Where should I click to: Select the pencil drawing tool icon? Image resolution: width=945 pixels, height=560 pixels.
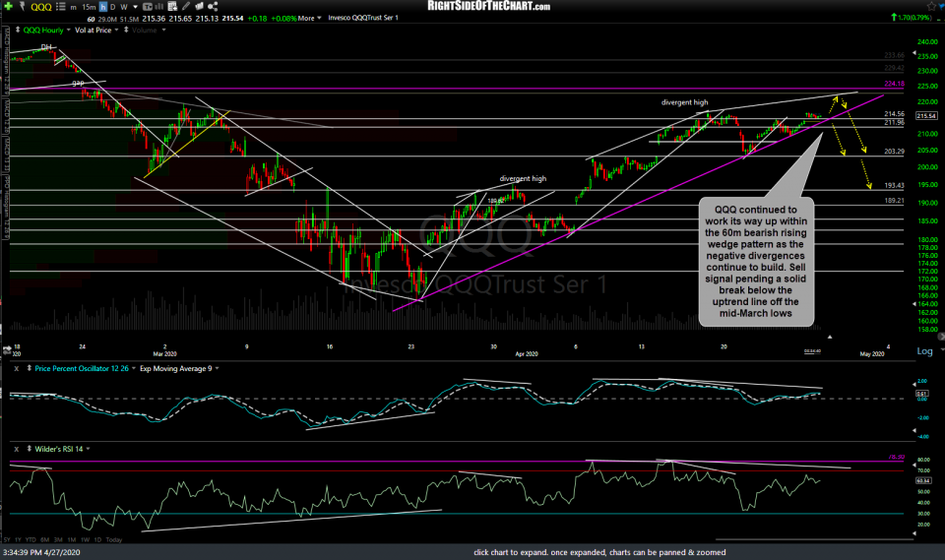(x=186, y=7)
